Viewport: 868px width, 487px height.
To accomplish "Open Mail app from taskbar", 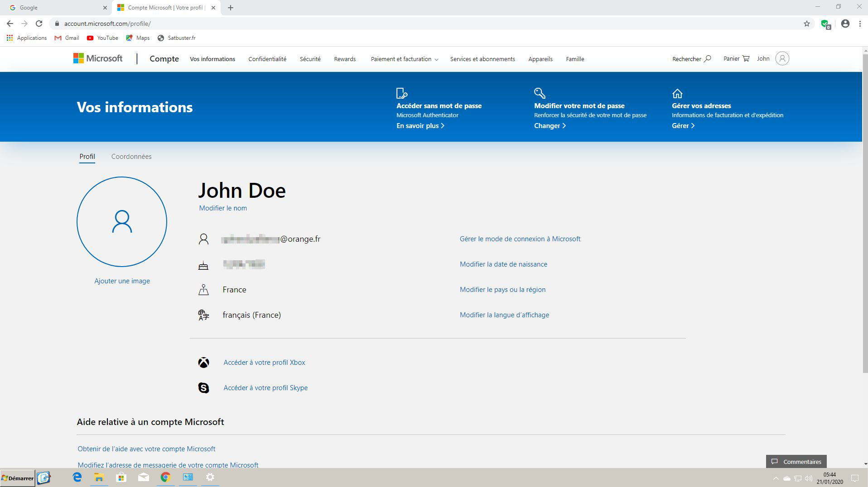I will 143,477.
